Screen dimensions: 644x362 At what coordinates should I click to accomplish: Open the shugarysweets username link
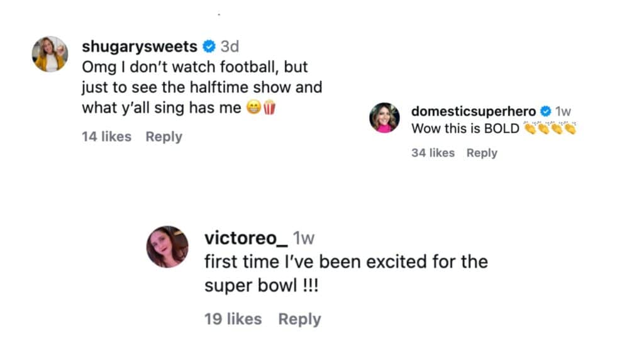[139, 45]
